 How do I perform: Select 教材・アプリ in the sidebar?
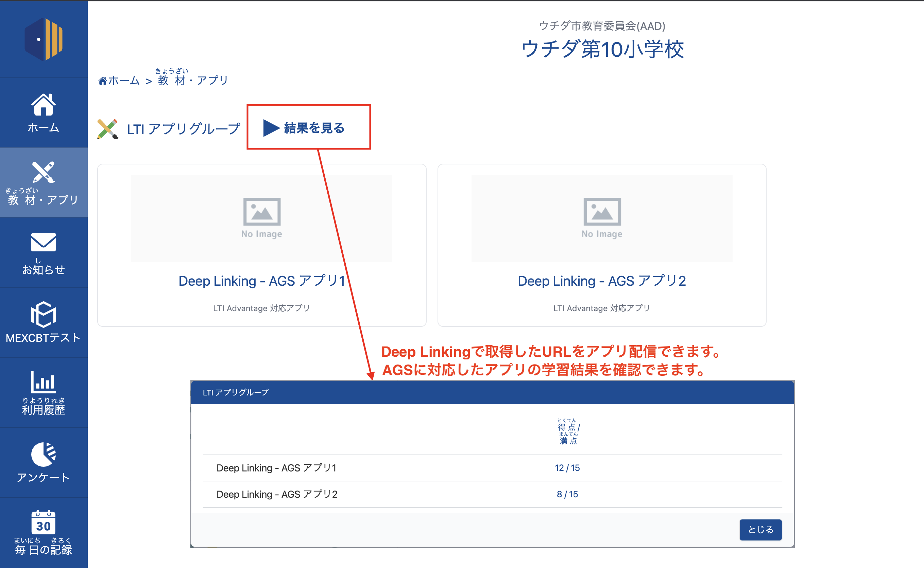pos(44,182)
